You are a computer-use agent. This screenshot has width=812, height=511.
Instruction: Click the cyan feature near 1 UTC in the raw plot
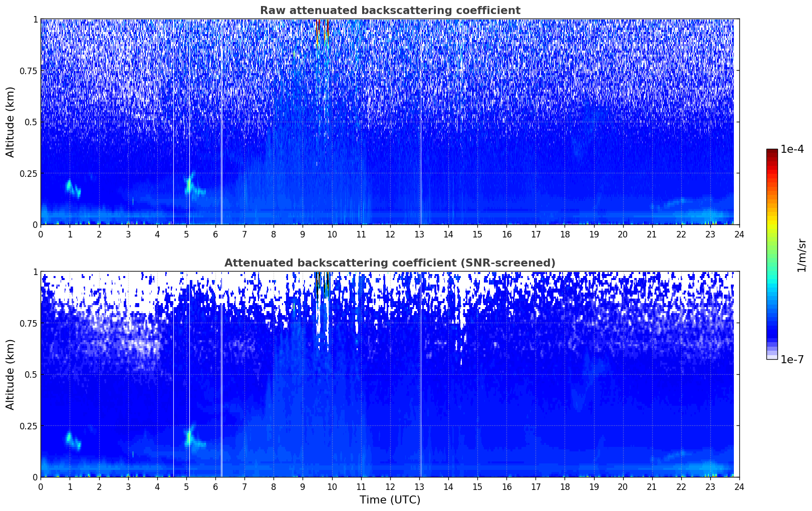pos(70,186)
